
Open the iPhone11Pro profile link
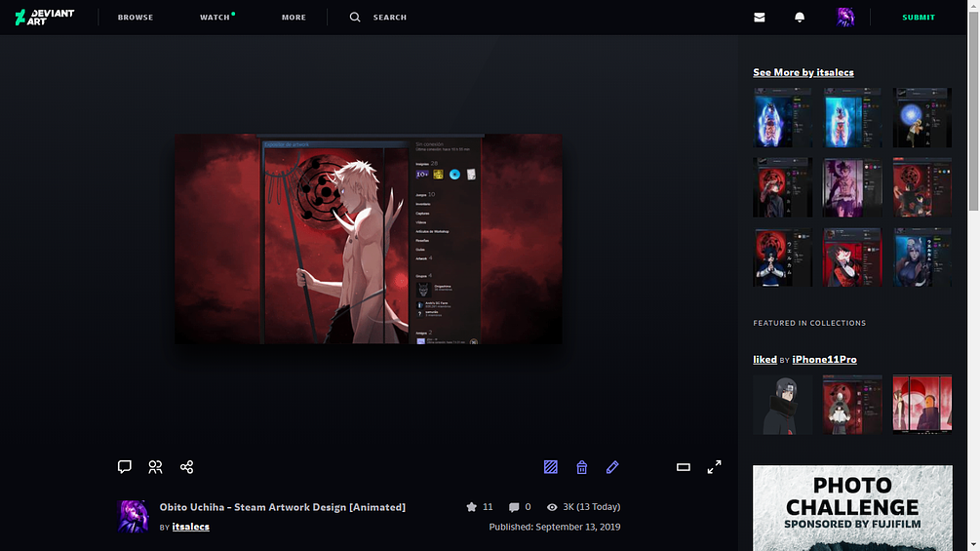(824, 359)
